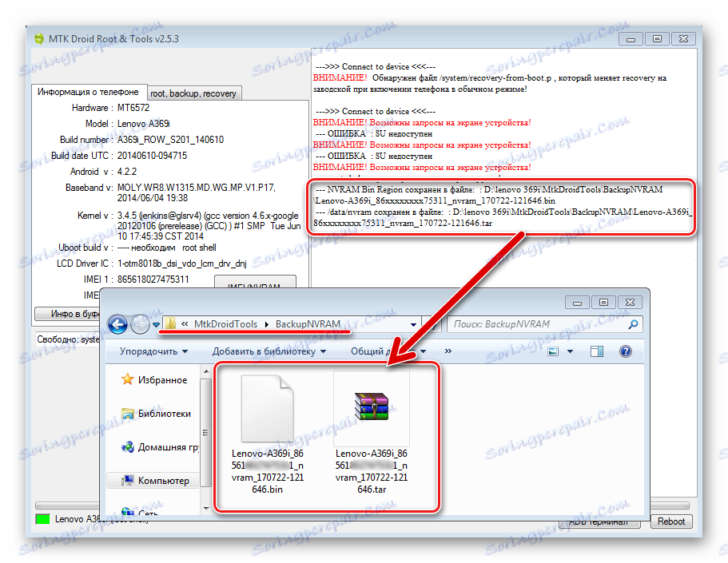Click MTK Droid Tools app title icon

pos(39,38)
